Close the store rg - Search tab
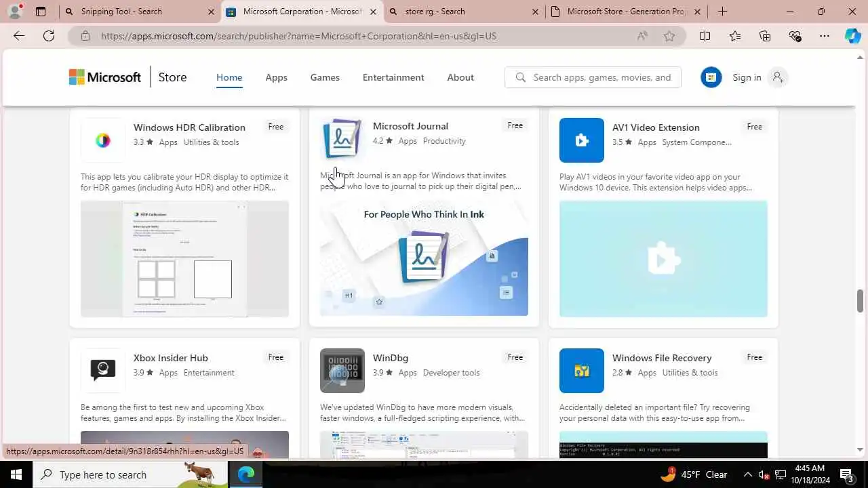This screenshot has width=868, height=488. (x=535, y=12)
